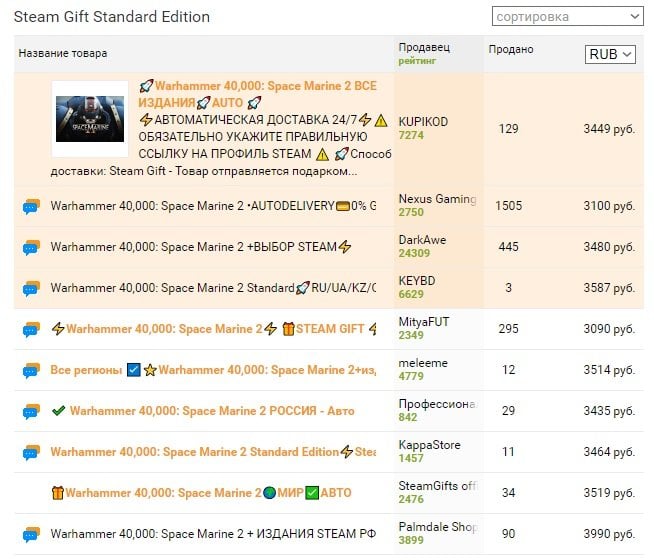This screenshot has width=654, height=560.
Task: Click the 3519 руб. price
Action: pos(609,493)
